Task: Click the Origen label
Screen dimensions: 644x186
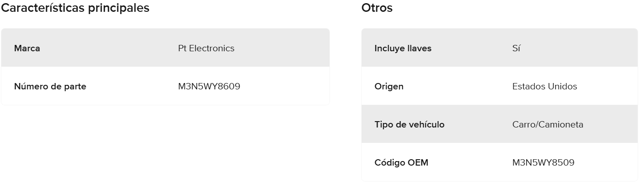Action: point(389,86)
